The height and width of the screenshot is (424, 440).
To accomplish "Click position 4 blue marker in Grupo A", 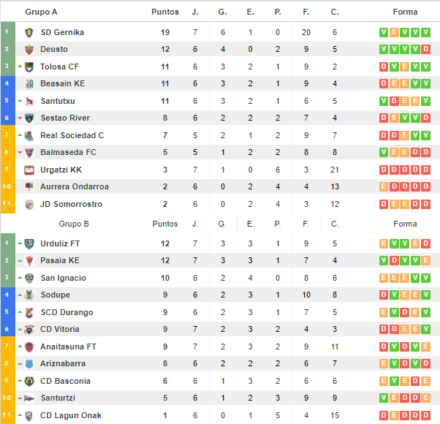I will pos(8,83).
